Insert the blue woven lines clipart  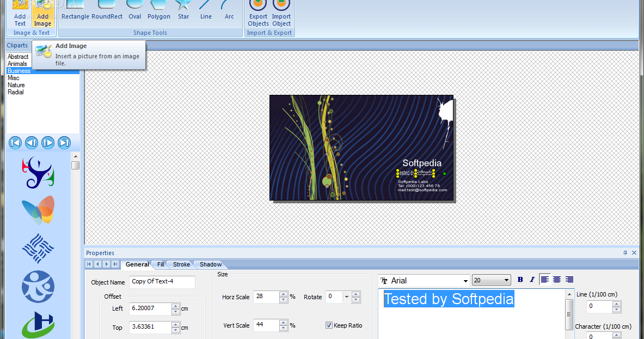38,248
